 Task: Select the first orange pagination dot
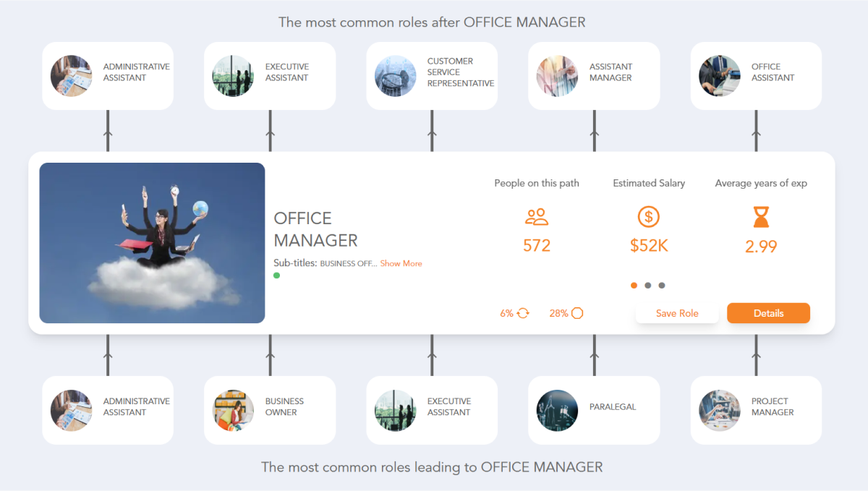(x=634, y=285)
